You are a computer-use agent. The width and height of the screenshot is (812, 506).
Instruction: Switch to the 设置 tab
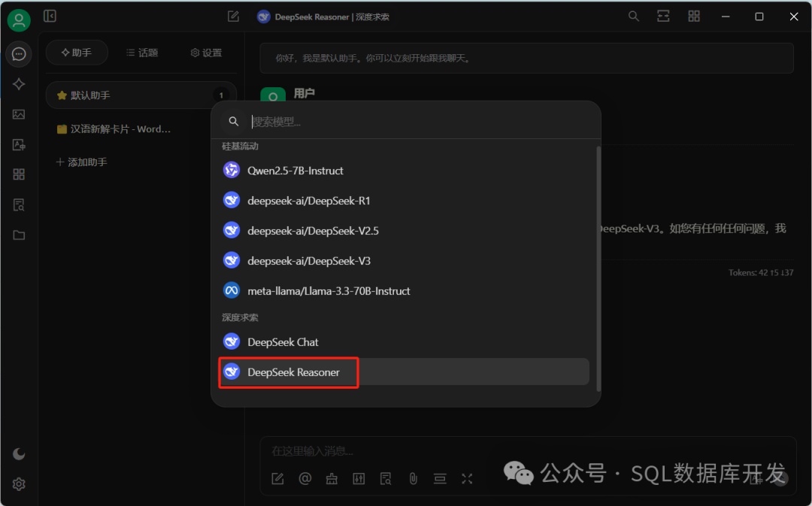click(x=206, y=53)
